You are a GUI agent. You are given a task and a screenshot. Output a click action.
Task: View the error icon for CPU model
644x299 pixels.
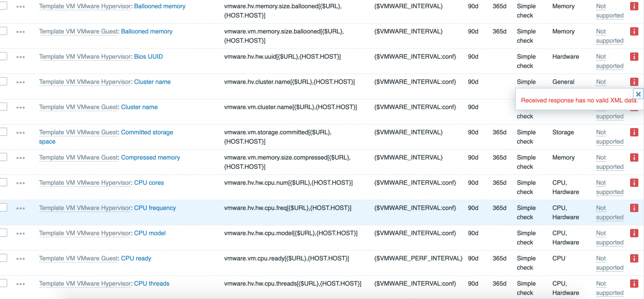coord(634,233)
